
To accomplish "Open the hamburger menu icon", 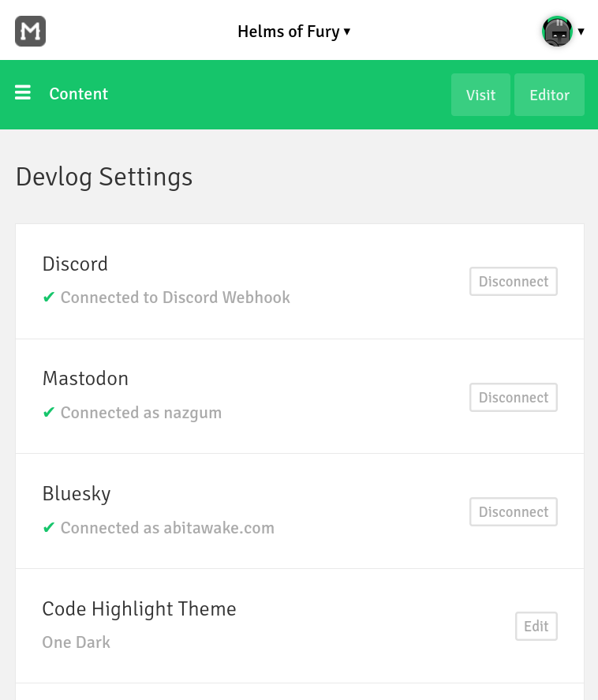I will tap(23, 92).
